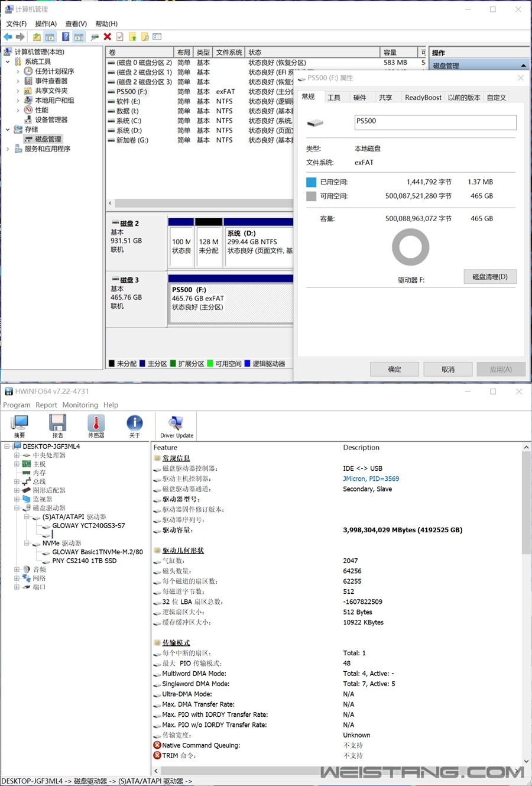This screenshot has height=786, width=532.
Task: Select 共享文件夹 in the management tree
Action: click(x=51, y=90)
